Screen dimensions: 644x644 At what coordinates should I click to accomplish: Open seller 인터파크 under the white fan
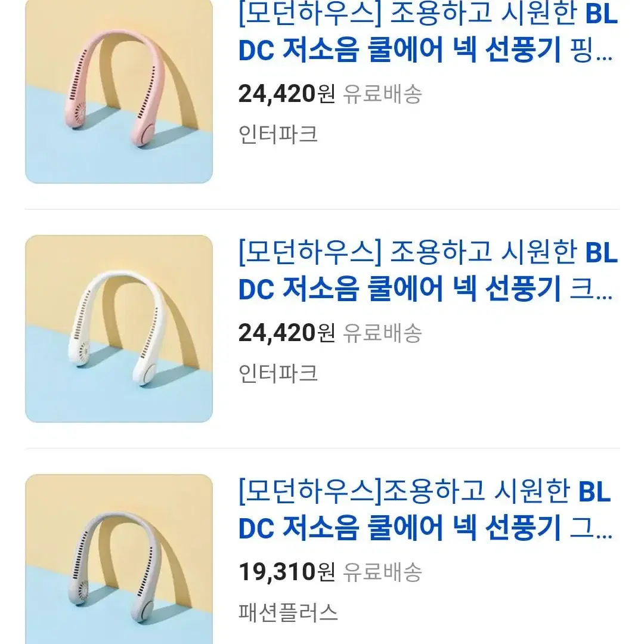(x=278, y=373)
